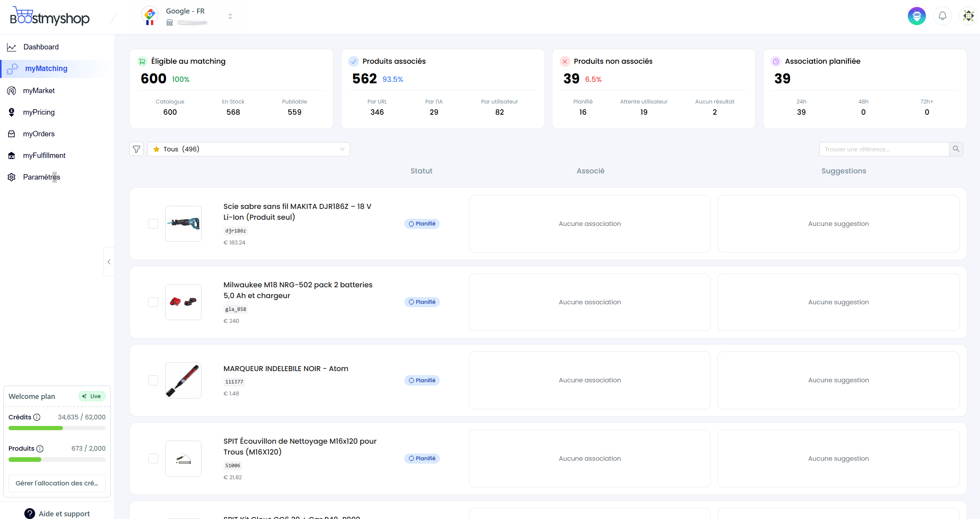Click the Planifié badge for Milwaukee M18
Screen dimensions: 980x519
click(x=422, y=302)
